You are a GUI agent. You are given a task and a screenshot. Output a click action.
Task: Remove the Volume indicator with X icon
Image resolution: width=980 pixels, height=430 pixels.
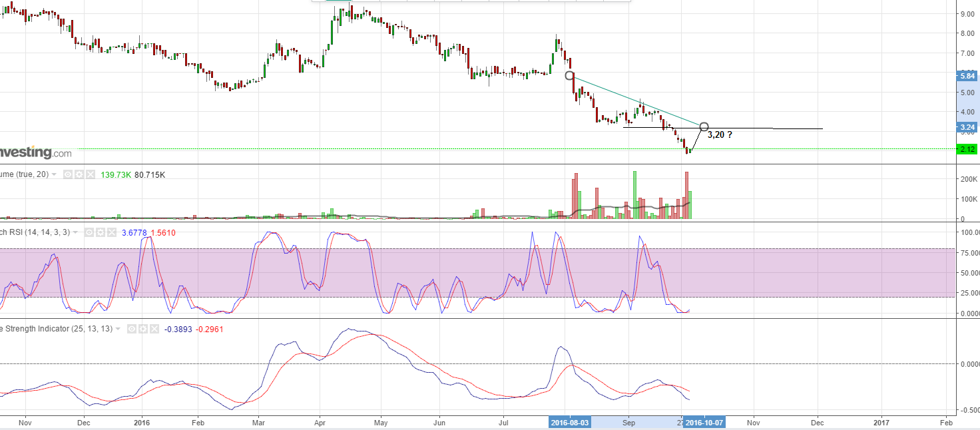[89, 174]
